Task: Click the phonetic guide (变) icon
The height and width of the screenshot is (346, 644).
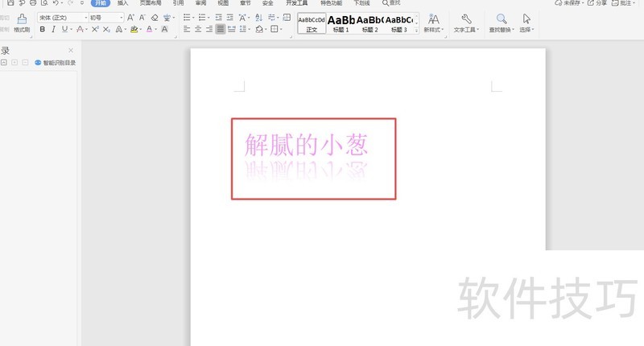Action: pos(167,18)
